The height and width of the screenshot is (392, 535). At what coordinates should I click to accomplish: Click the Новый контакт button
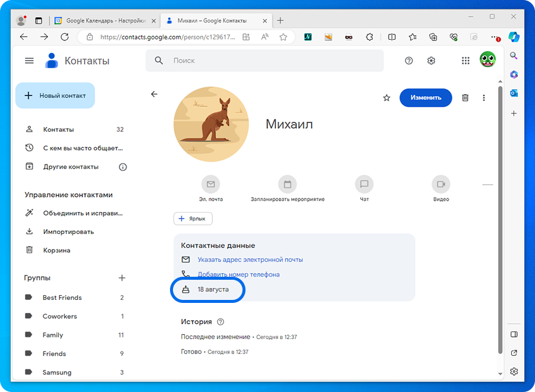pyautogui.click(x=55, y=96)
